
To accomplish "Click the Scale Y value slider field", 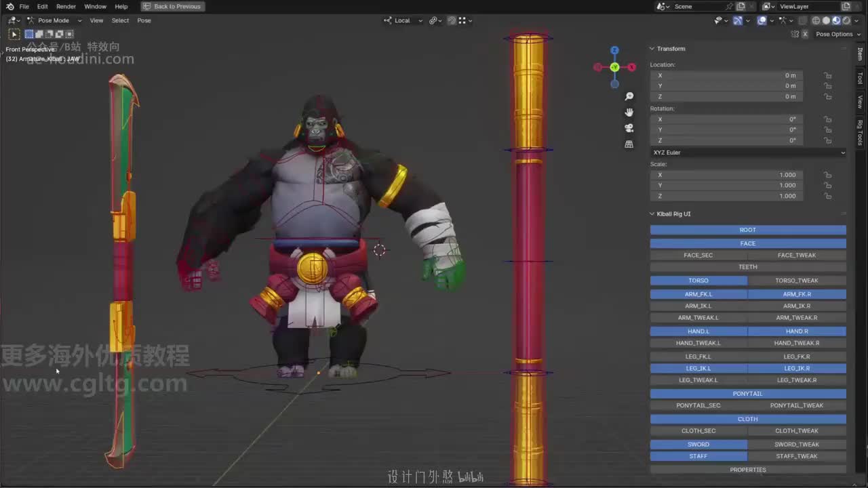I will [x=727, y=185].
